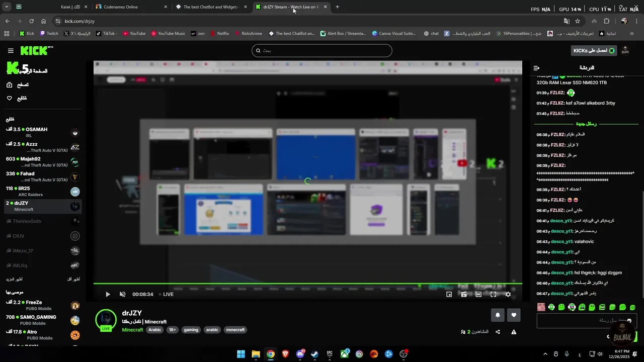
Task: Click the first emote in chat bar
Action: 541,307
